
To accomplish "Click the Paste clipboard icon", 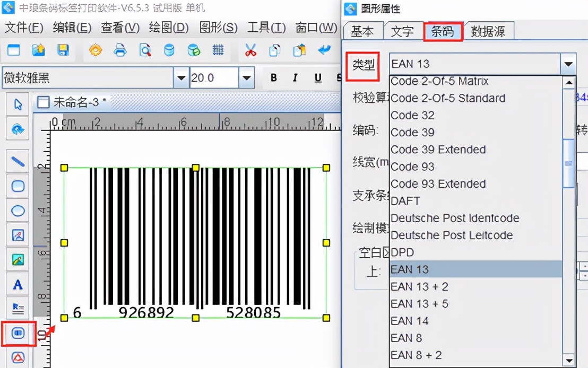I will tap(299, 50).
